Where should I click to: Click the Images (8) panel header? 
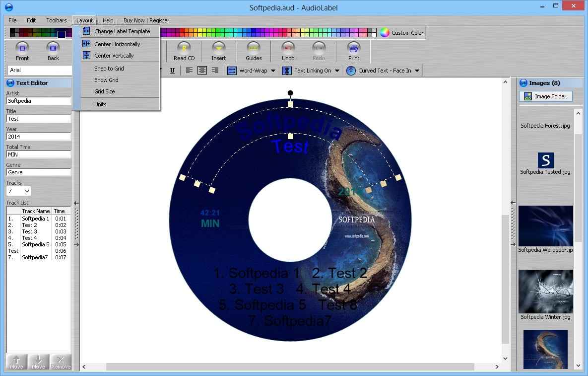click(550, 83)
